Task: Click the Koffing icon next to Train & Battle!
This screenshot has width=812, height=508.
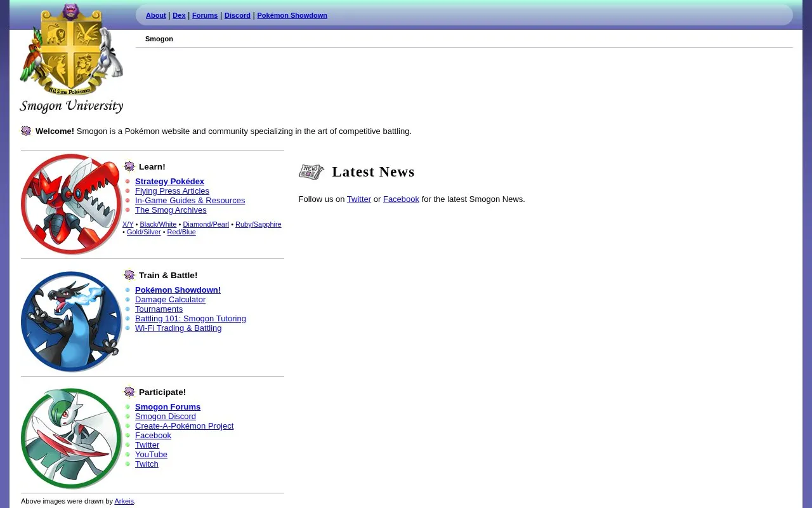Action: tap(129, 275)
